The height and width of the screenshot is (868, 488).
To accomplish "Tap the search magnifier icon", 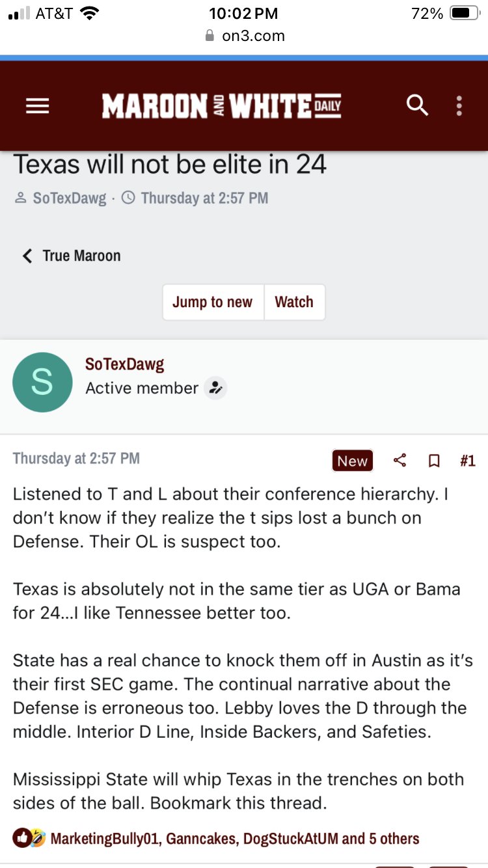I will point(417,105).
